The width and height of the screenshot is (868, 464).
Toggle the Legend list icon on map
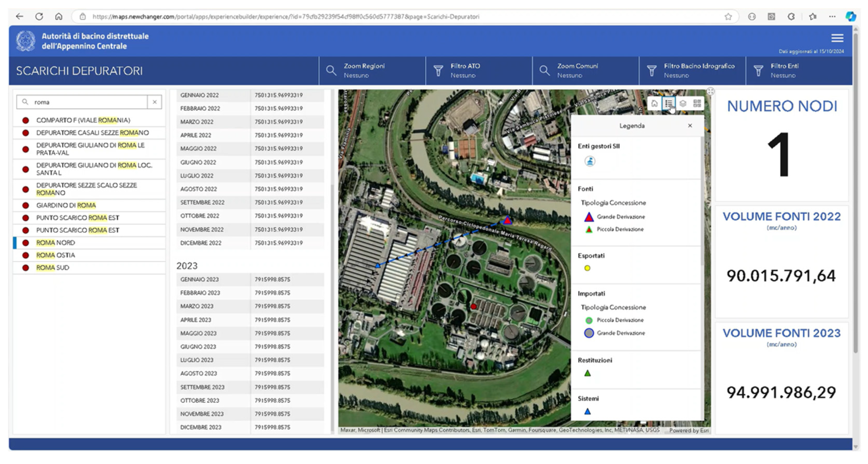pyautogui.click(x=669, y=104)
